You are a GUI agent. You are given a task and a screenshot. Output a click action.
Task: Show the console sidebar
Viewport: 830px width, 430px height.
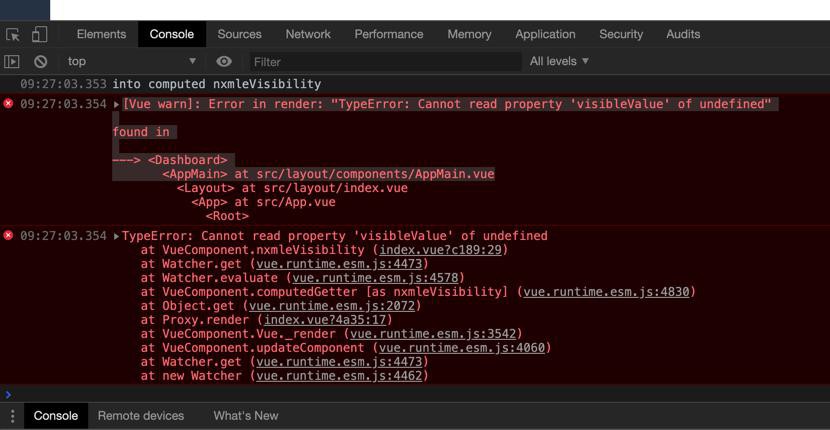[13, 61]
